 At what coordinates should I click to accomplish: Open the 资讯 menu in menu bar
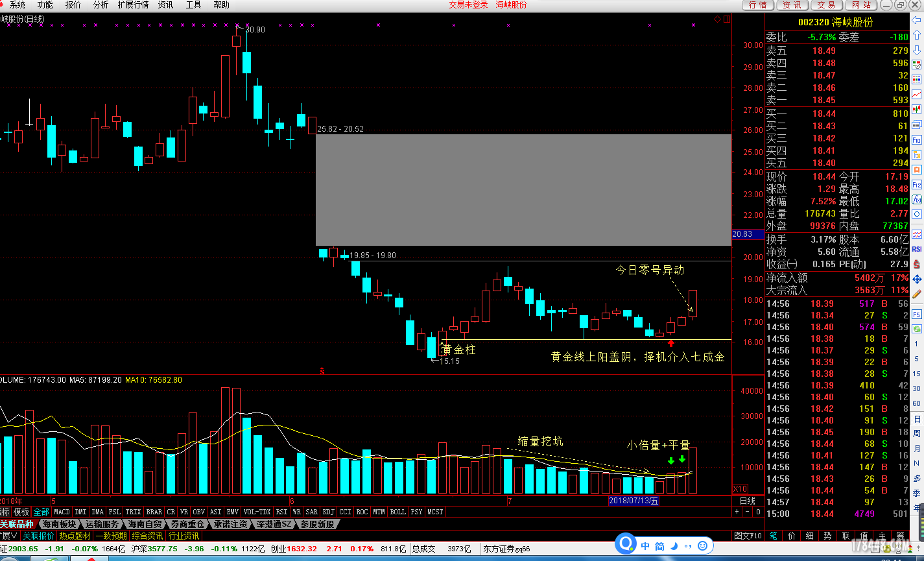point(165,5)
